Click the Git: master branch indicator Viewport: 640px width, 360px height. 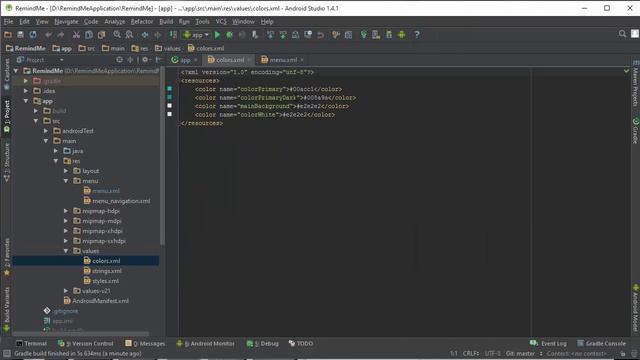(x=520, y=353)
